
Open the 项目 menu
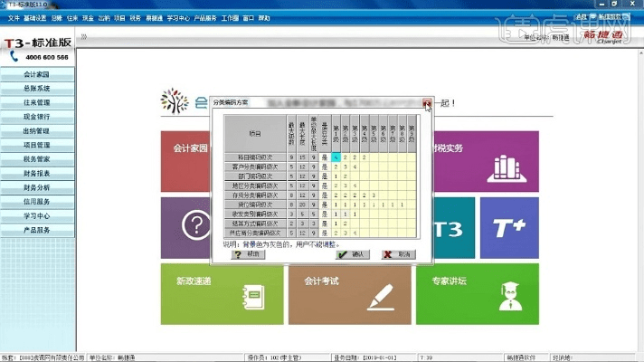pos(119,18)
